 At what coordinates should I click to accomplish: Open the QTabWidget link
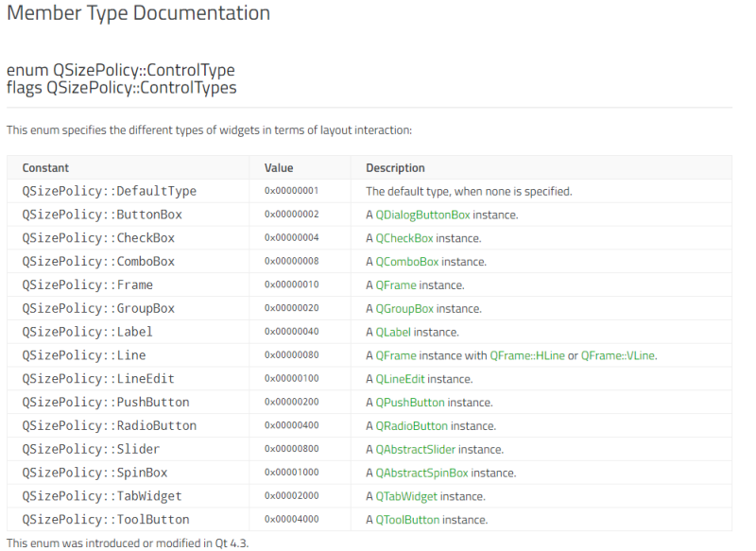pos(406,496)
